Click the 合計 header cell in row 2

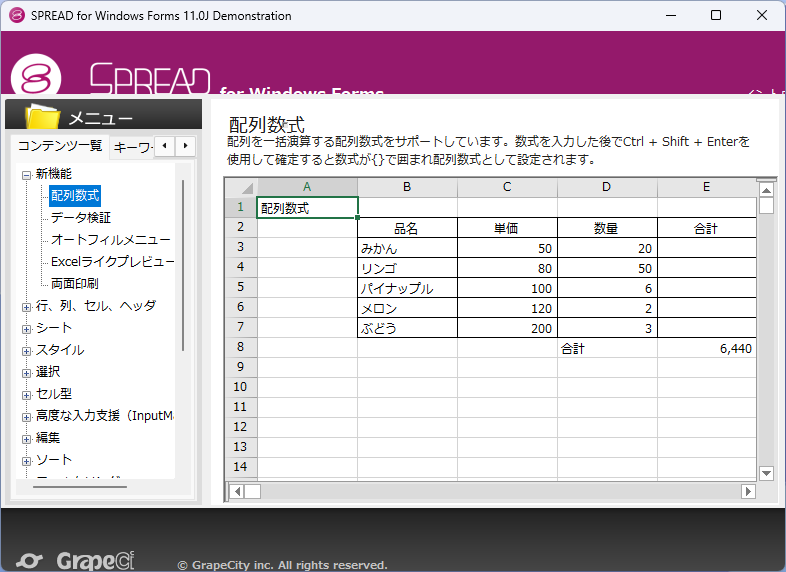pos(706,228)
